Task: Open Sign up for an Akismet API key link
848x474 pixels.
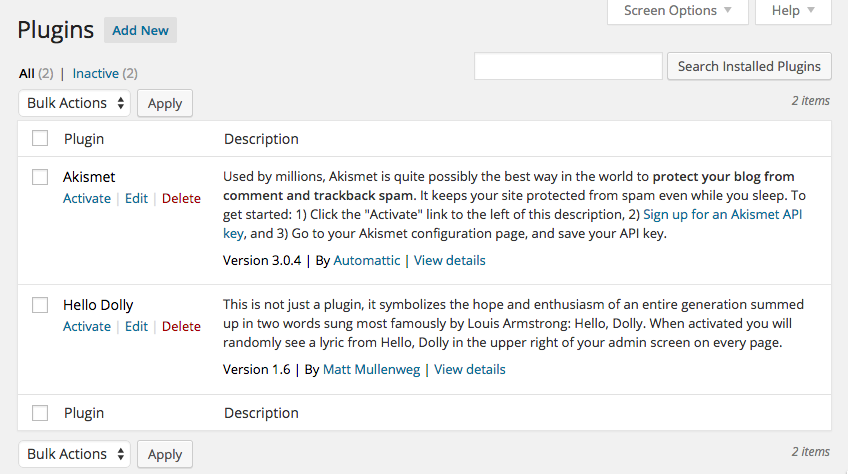Action: pyautogui.click(x=723, y=214)
